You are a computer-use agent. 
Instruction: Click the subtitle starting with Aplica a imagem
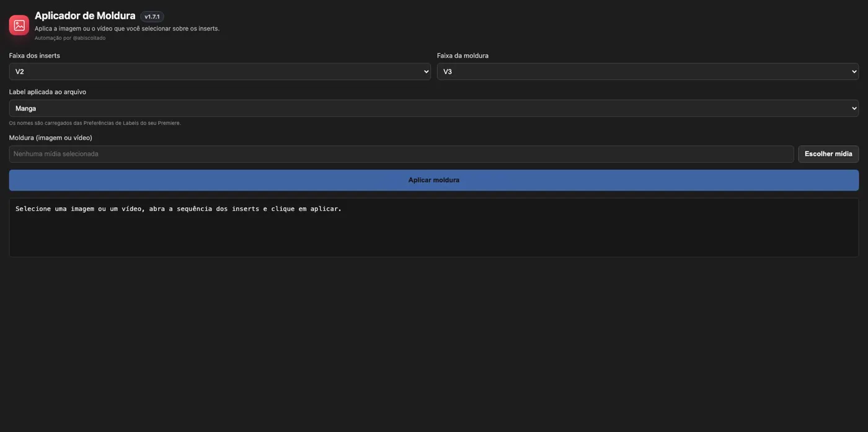click(127, 29)
